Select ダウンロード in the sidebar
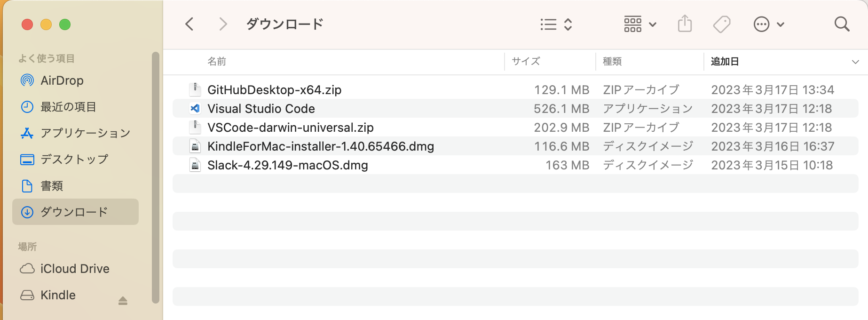Image resolution: width=868 pixels, height=320 pixels. (75, 212)
